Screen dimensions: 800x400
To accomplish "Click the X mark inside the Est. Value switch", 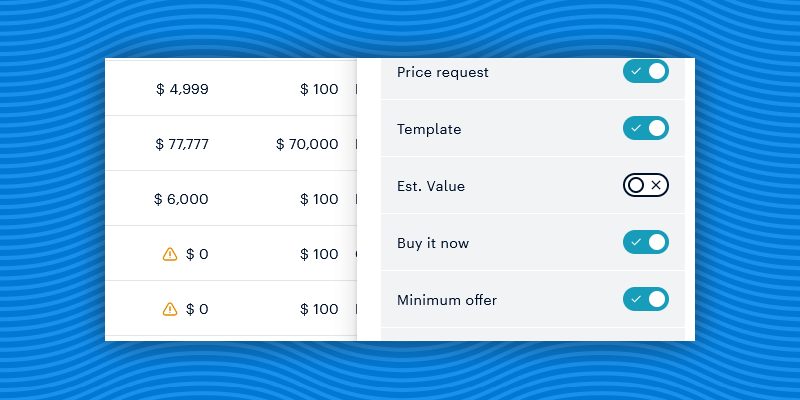I will point(656,185).
